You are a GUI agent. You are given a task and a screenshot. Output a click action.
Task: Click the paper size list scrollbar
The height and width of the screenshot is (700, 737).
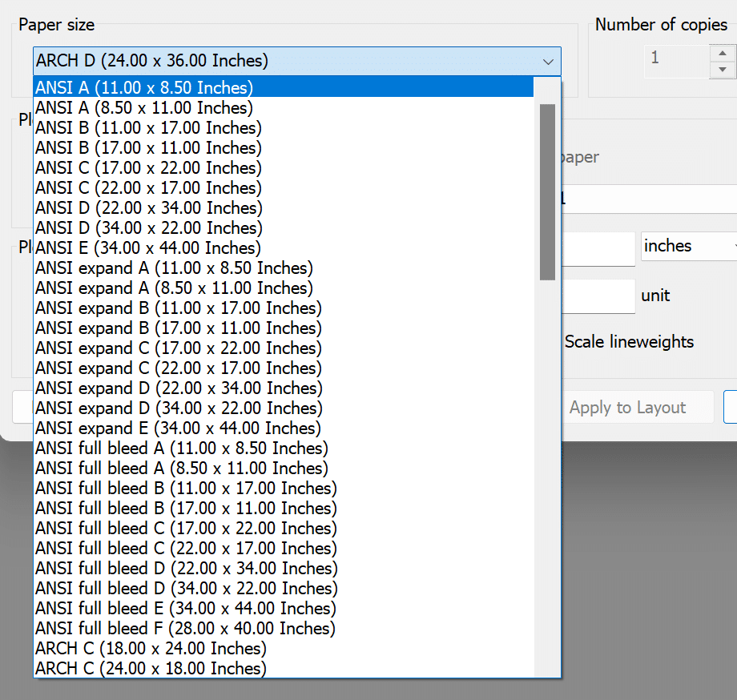[x=547, y=192]
